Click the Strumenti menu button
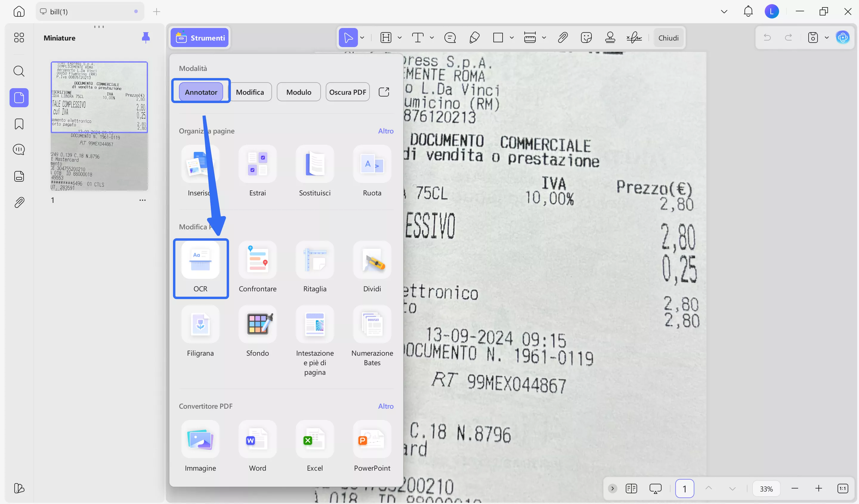 coord(200,38)
